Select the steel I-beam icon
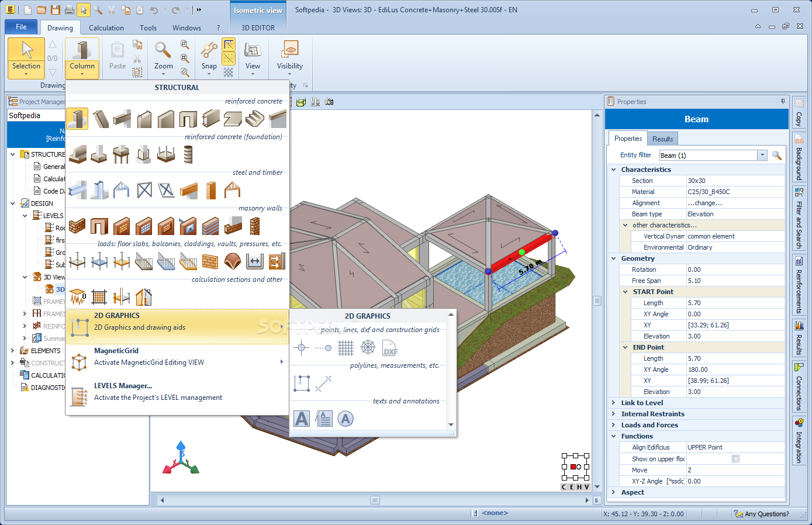This screenshot has height=525, width=812. pos(77,190)
